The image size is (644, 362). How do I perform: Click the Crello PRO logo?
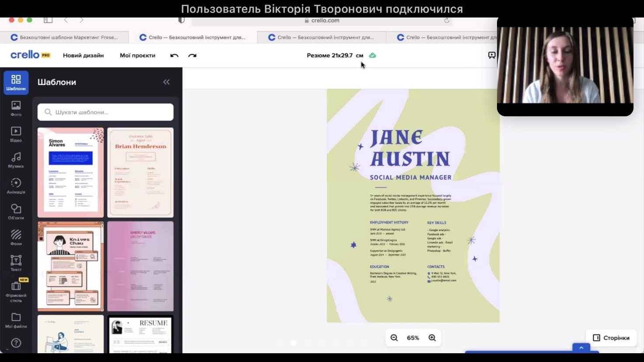(x=30, y=55)
